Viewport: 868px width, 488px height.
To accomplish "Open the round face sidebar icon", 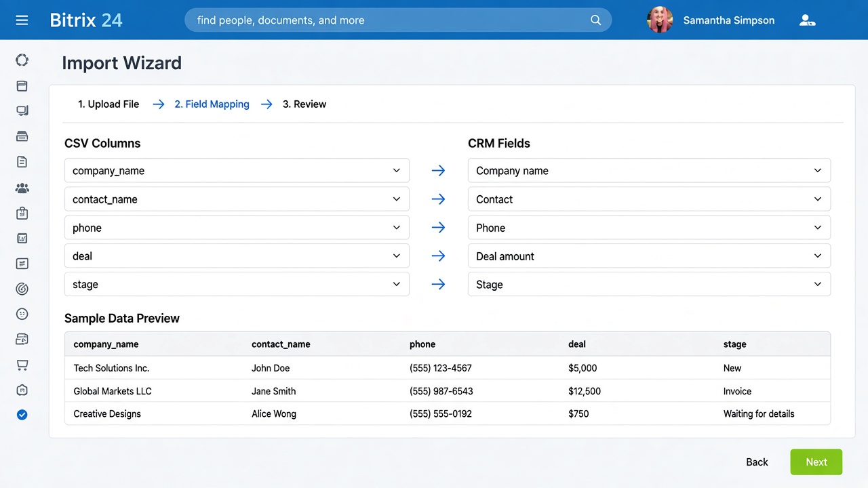I will point(22,314).
